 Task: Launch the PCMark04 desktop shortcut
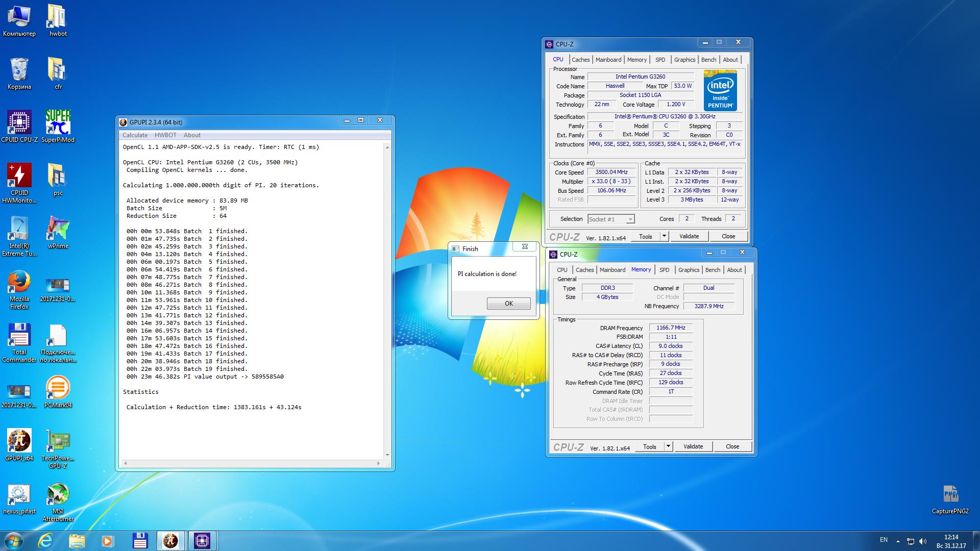(x=58, y=392)
